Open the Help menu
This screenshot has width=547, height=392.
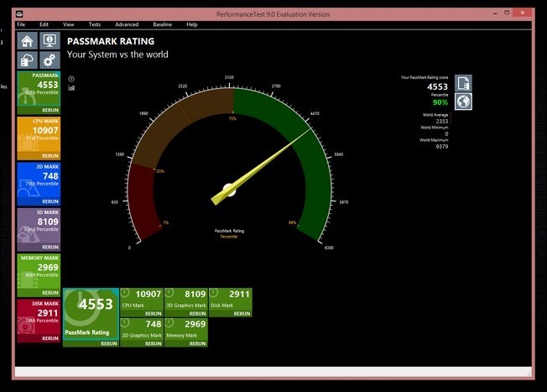point(192,24)
